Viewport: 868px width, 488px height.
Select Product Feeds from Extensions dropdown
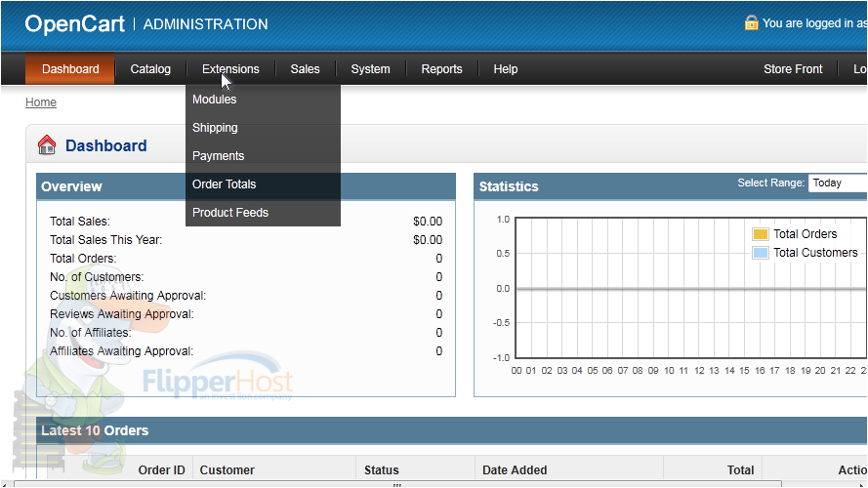tap(263, 213)
